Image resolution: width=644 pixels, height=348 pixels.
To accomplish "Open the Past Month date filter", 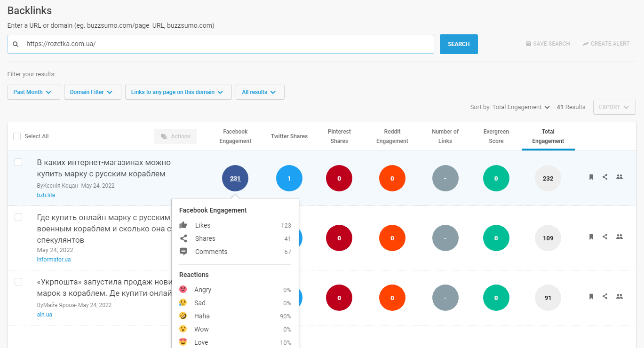I will tap(34, 92).
